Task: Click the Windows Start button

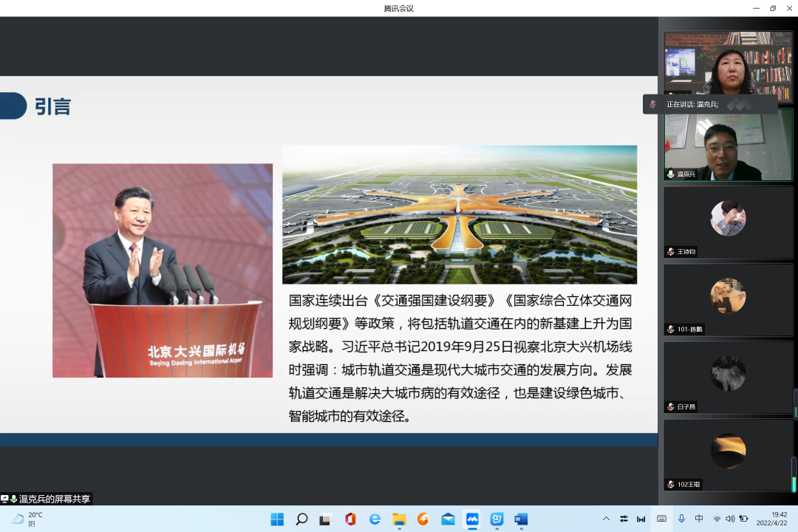Action: coord(277,519)
